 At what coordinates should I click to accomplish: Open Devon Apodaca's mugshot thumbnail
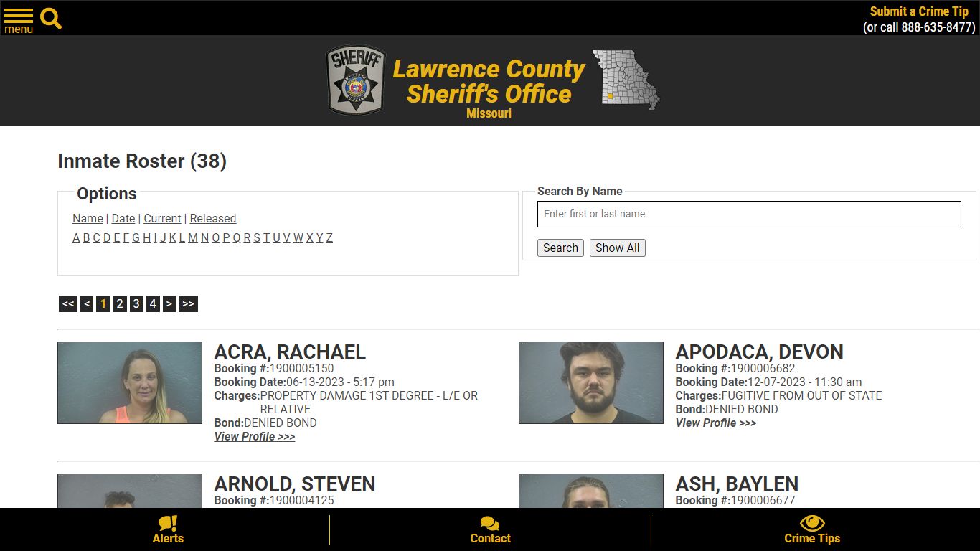click(591, 382)
